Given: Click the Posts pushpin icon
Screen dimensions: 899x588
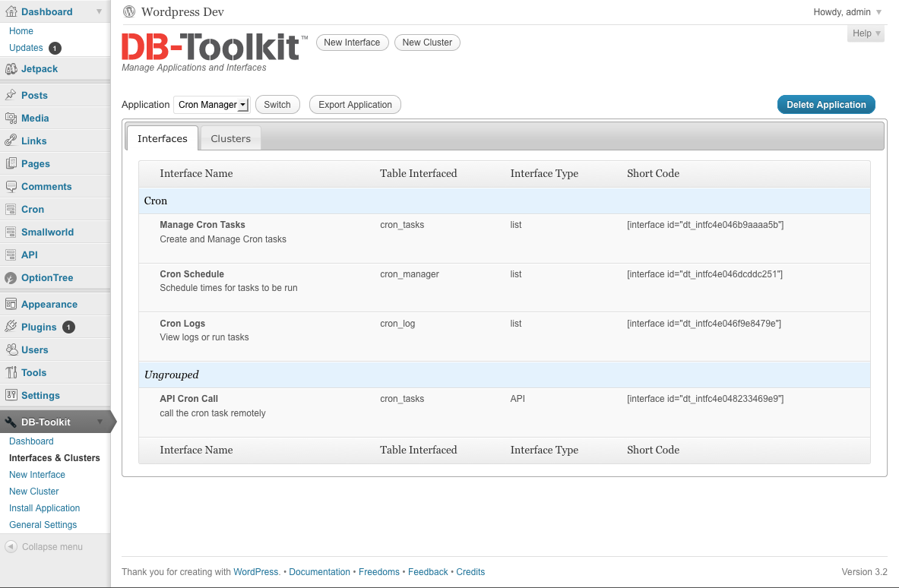Looking at the screenshot, I should point(11,95).
